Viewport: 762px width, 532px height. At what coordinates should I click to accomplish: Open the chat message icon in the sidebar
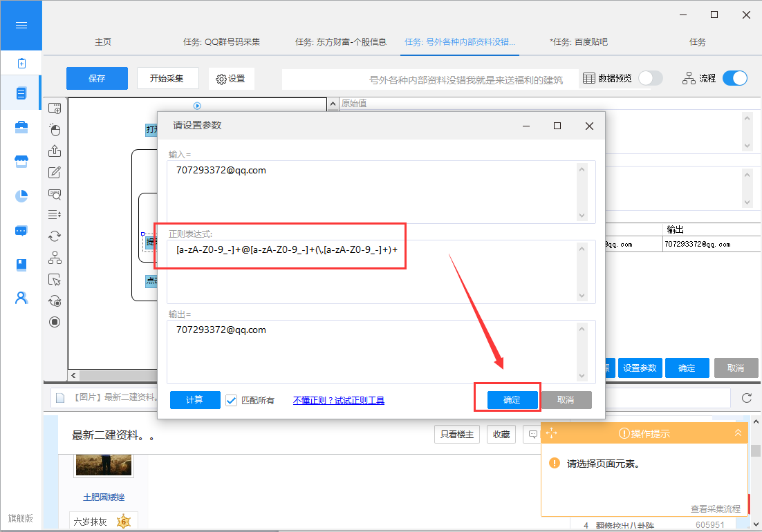[21, 231]
